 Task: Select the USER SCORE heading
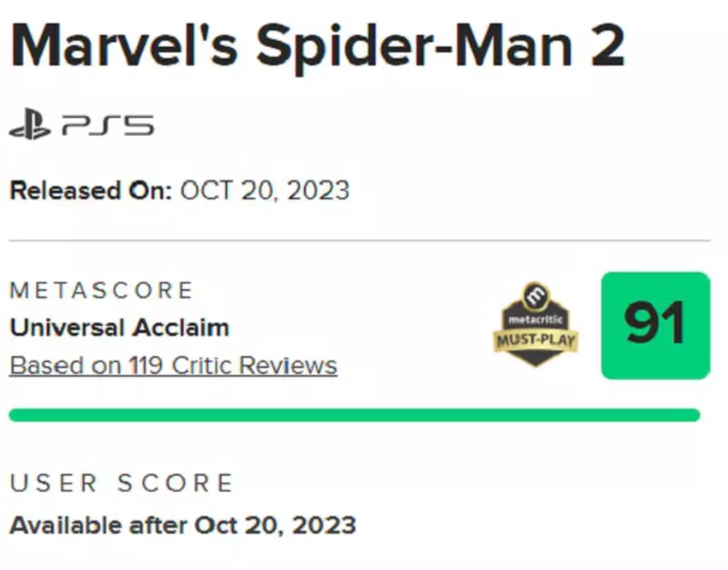(x=122, y=484)
